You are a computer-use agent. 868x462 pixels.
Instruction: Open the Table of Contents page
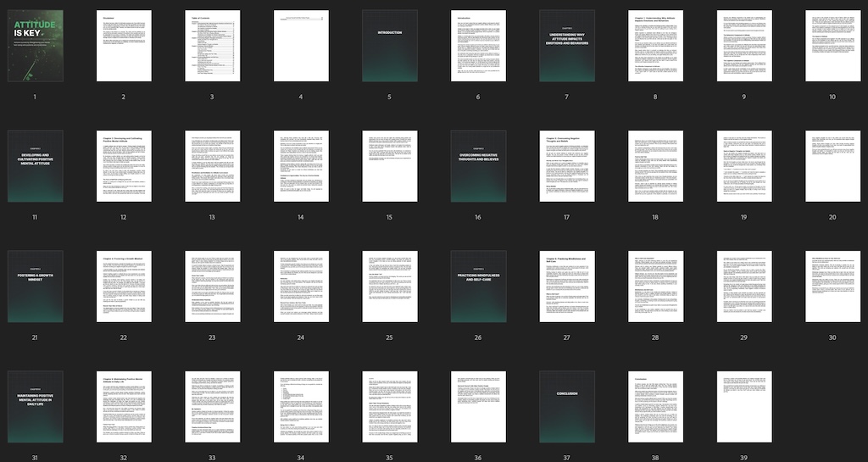pos(212,46)
